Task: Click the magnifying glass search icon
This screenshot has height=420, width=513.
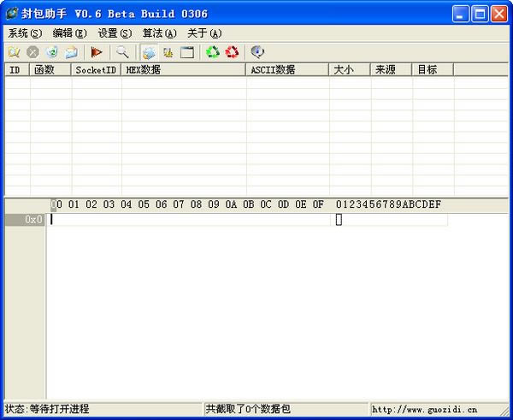Action: pyautogui.click(x=122, y=52)
